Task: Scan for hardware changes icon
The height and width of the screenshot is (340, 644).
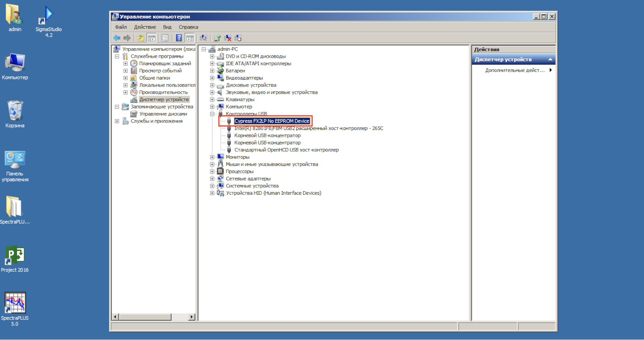Action: coord(203,38)
